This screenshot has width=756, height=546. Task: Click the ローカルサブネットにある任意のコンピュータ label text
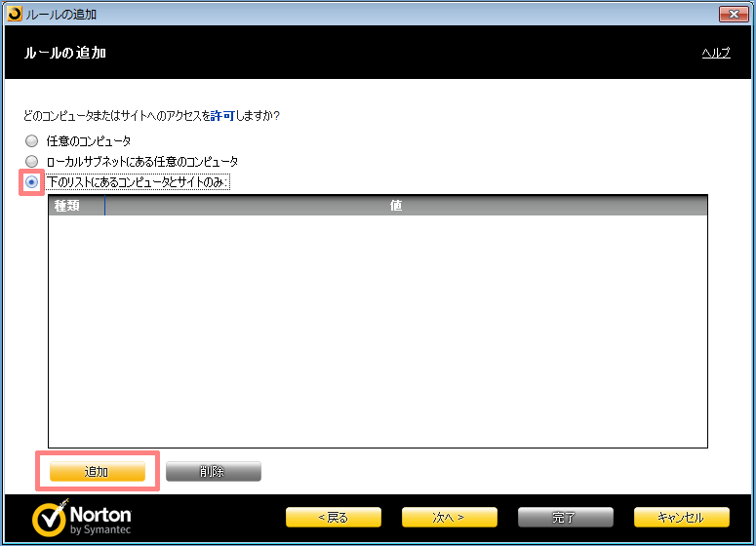(142, 162)
